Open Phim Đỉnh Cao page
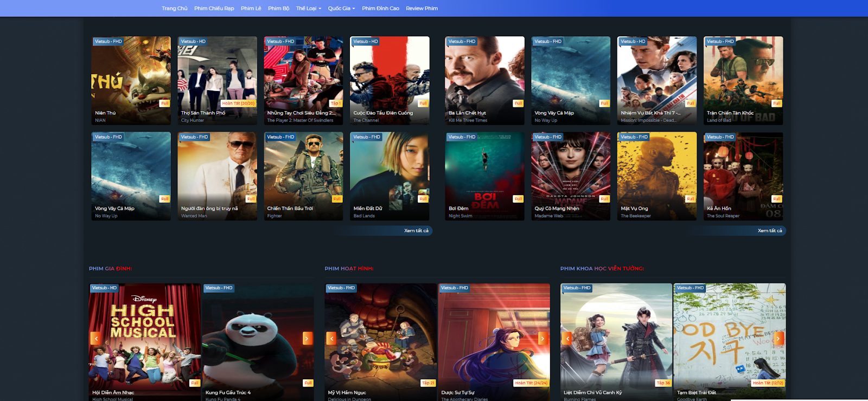Screen dimensions: 868x401 [380, 8]
